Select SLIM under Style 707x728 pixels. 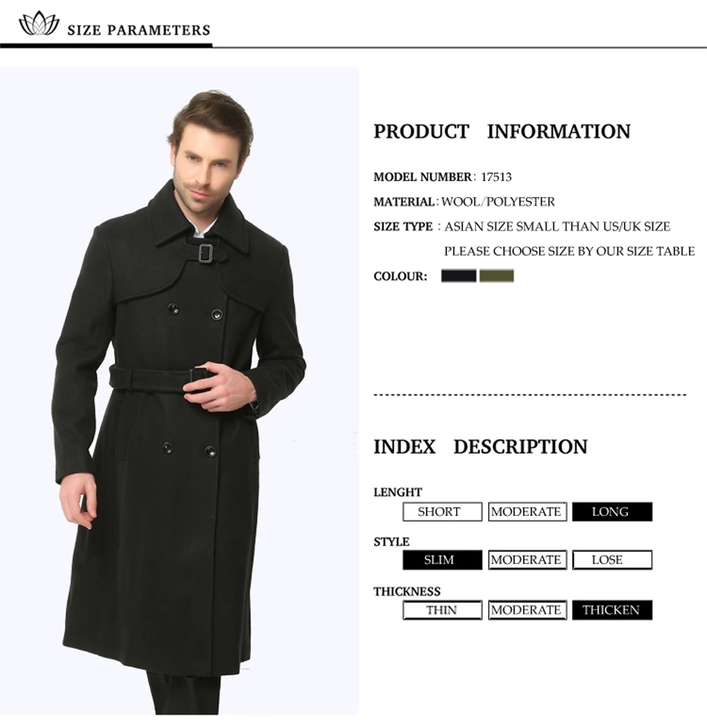coord(442,560)
